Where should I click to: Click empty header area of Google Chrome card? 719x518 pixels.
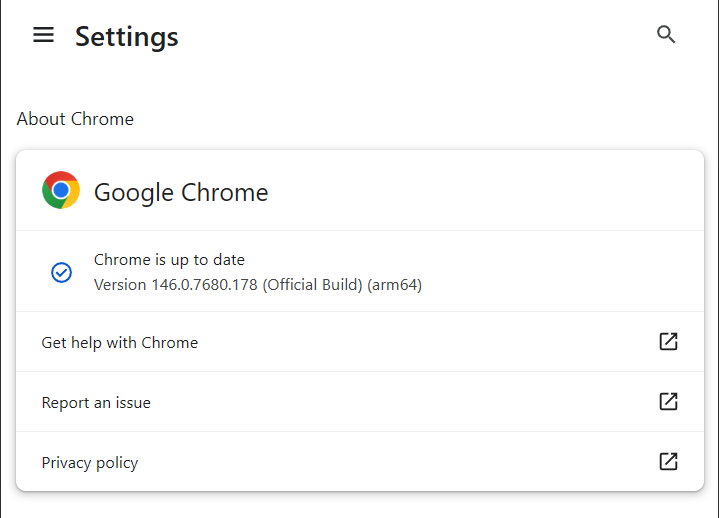click(x=480, y=191)
